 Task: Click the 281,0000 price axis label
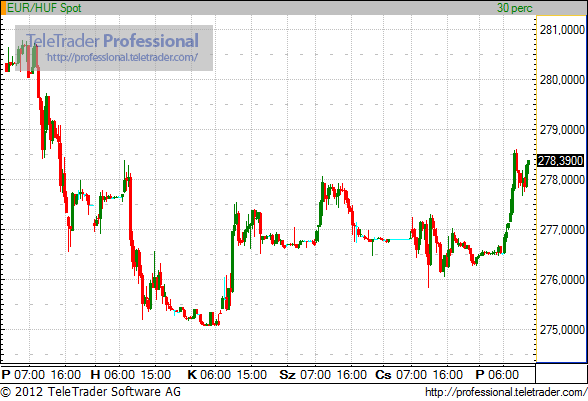[x=562, y=30]
